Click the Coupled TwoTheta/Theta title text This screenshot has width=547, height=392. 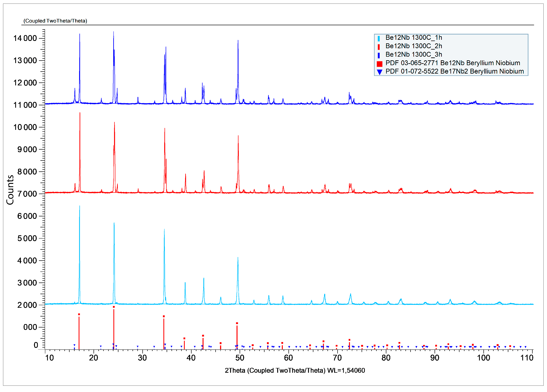click(x=55, y=21)
